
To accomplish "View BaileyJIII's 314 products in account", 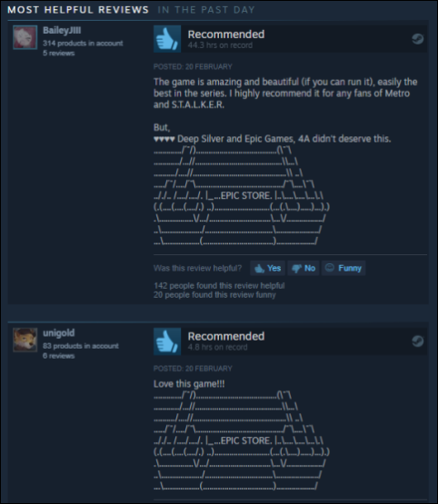I will [83, 43].
